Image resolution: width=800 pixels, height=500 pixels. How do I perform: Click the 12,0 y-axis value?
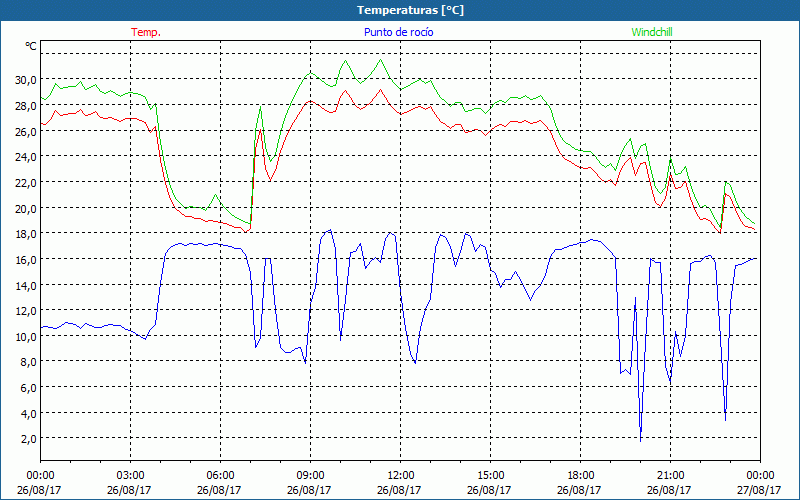[27, 311]
